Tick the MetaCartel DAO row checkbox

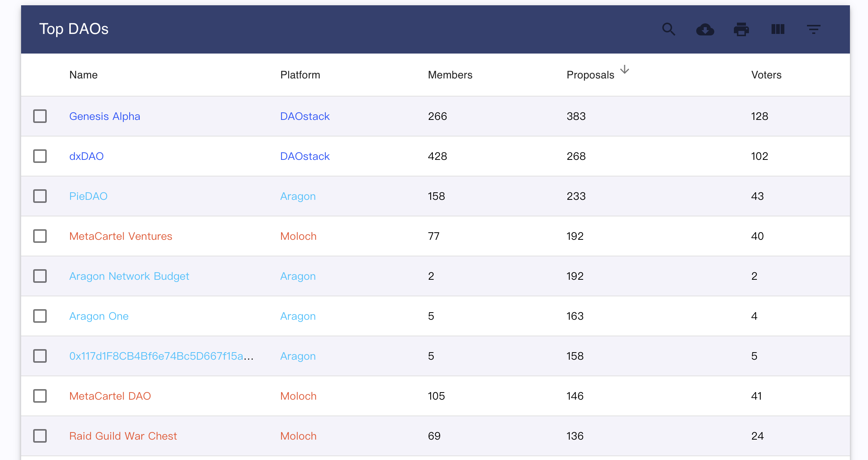pos(40,396)
